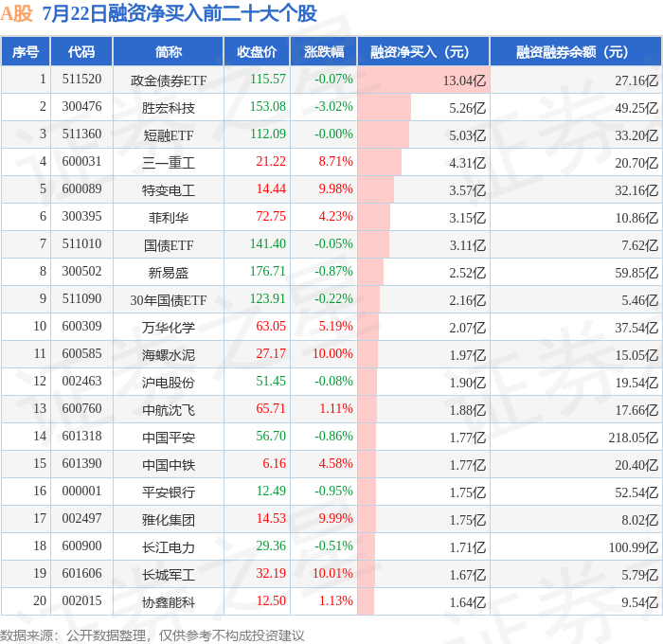Click stock name 协鑫能科

[x=169, y=602]
